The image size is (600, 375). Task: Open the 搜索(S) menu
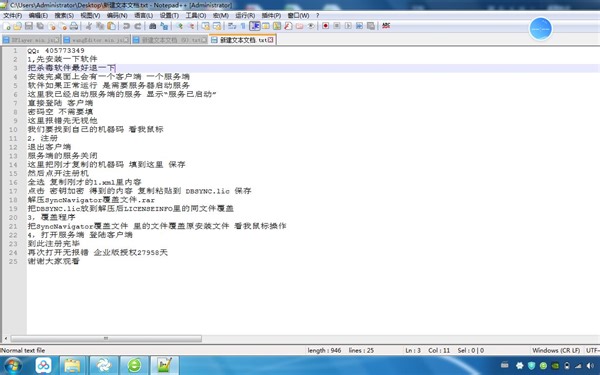pos(64,15)
